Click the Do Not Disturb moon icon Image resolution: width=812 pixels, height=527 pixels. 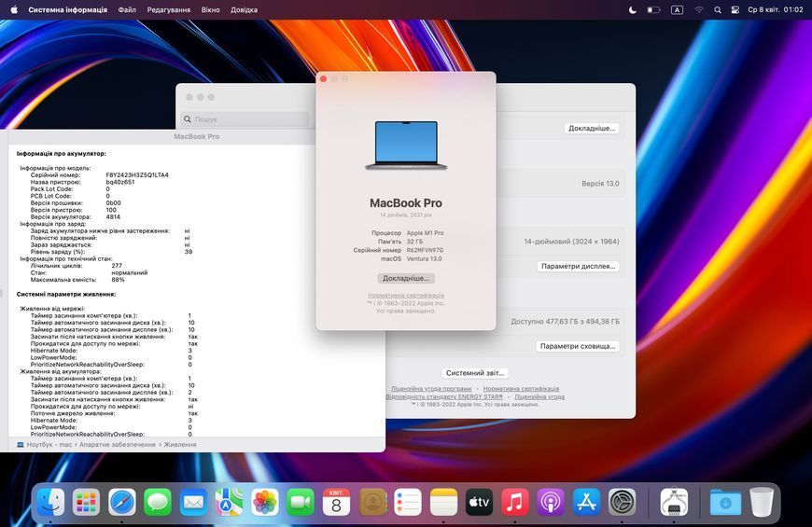pyautogui.click(x=632, y=10)
